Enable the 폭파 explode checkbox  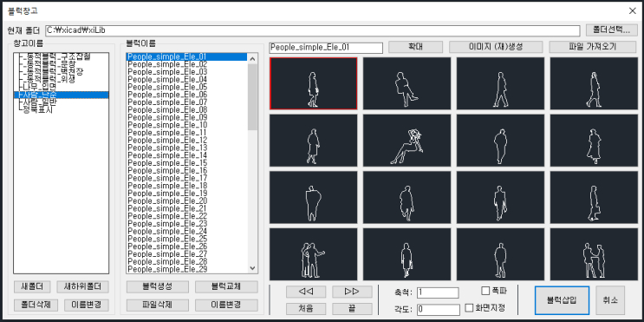485,291
